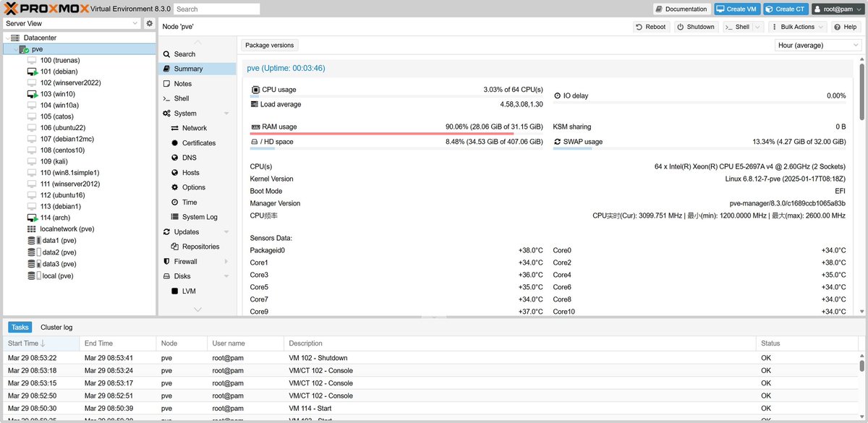Image resolution: width=868 pixels, height=423 pixels.
Task: Click the monitor icon of 102 (winserver2022)
Action: (32, 83)
